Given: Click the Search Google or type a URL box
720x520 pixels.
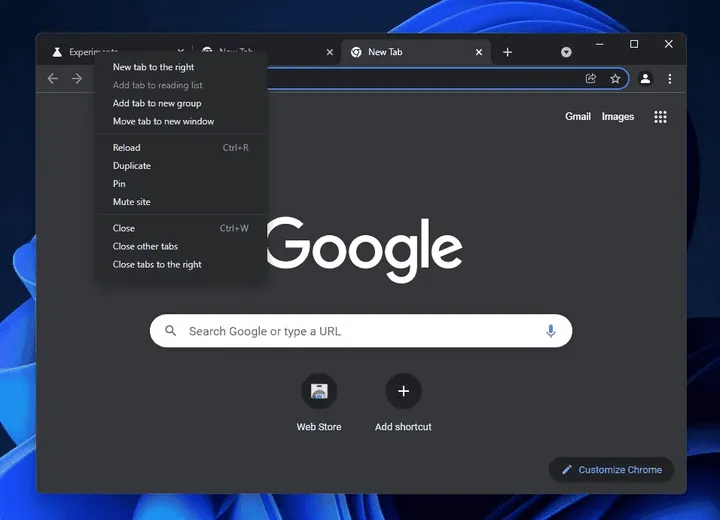Looking at the screenshot, I should click(361, 331).
